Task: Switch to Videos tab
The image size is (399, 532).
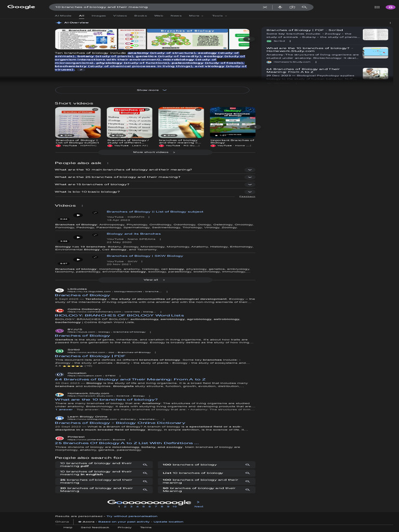Action: coord(120,16)
